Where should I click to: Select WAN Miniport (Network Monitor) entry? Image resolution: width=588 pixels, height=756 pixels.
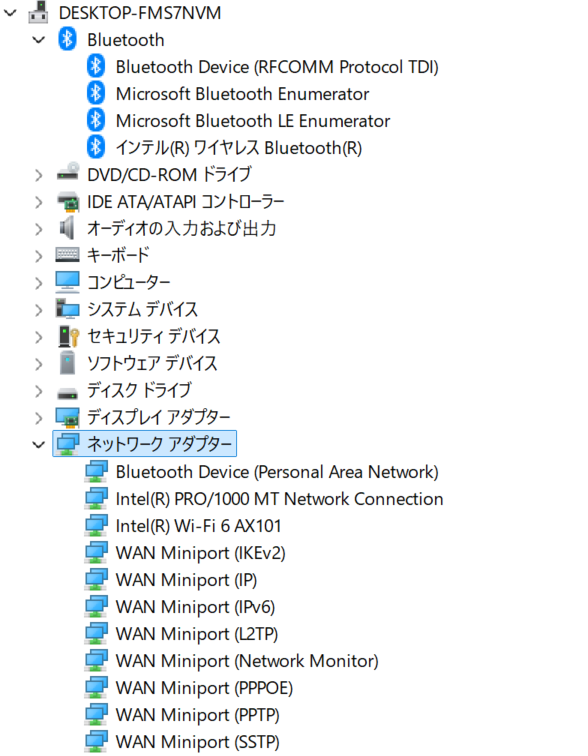pyautogui.click(x=247, y=661)
